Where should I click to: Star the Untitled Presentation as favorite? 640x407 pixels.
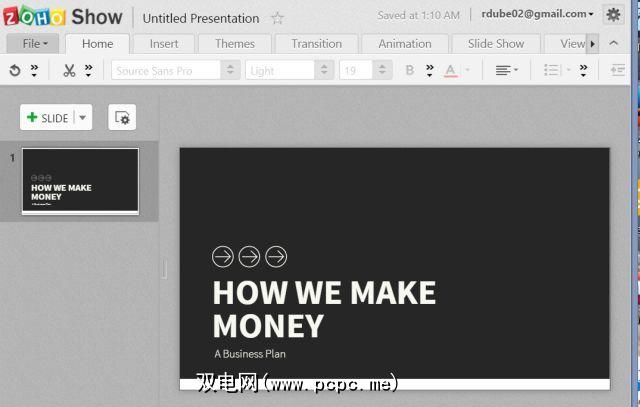pyautogui.click(x=278, y=18)
